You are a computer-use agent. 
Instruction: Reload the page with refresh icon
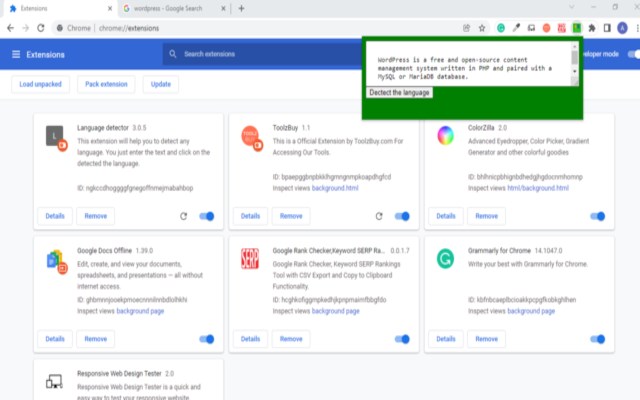40,28
